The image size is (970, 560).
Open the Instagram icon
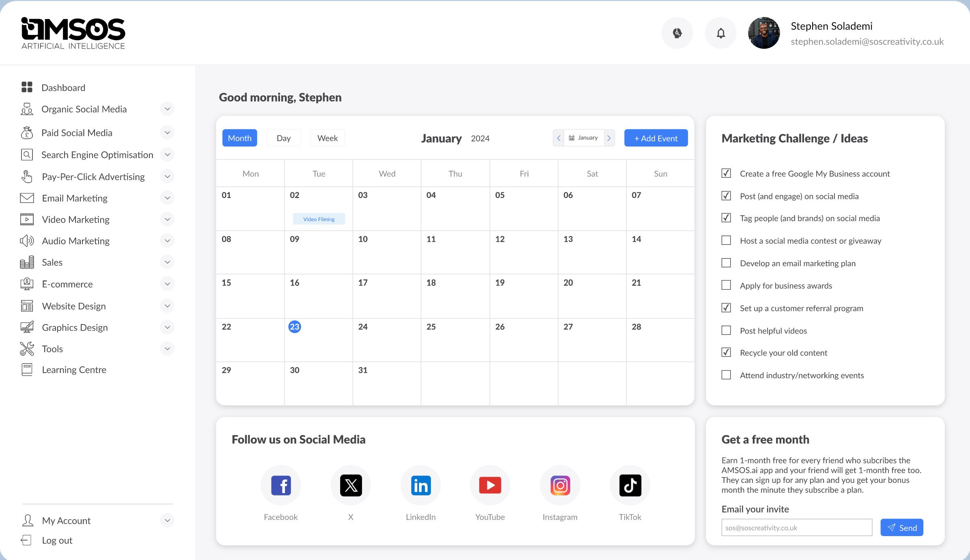560,485
